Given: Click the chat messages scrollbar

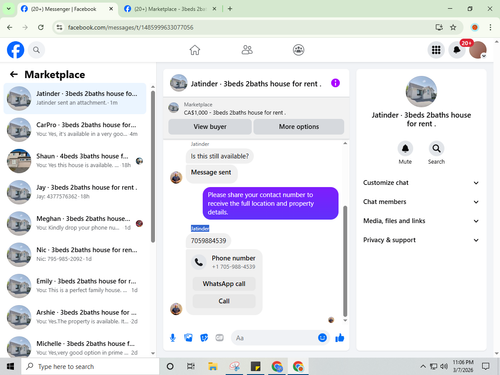Looking at the screenshot, I should coord(345,261).
